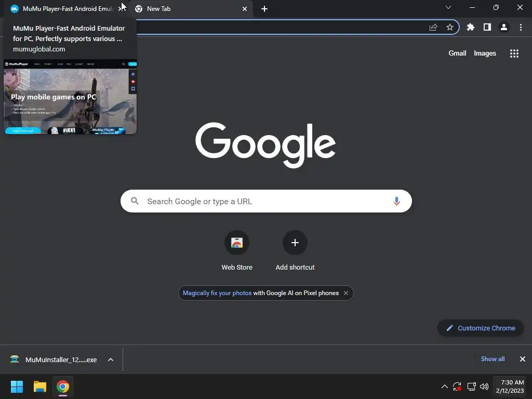
Task: Open the network status tray icon
Action: [471, 387]
